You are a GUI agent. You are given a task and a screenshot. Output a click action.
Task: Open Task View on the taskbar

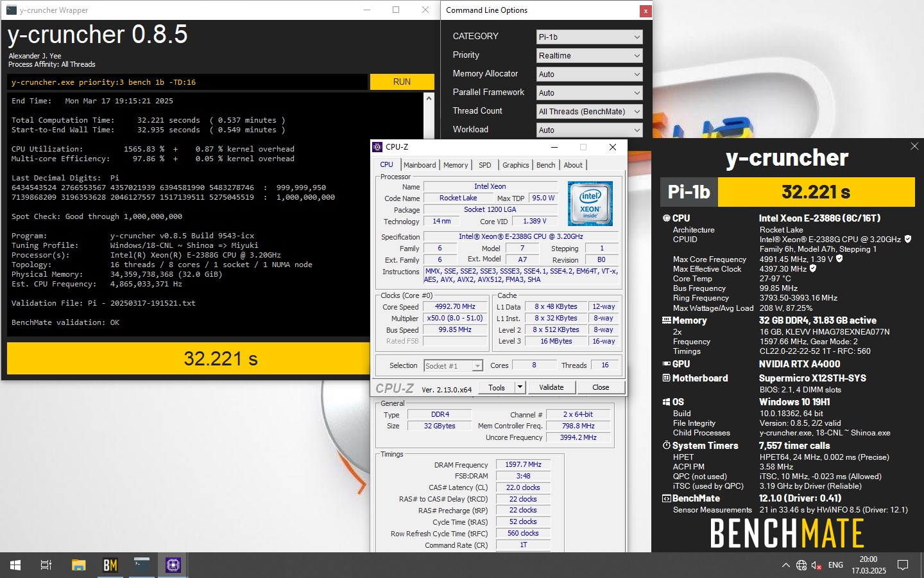[x=46, y=565]
